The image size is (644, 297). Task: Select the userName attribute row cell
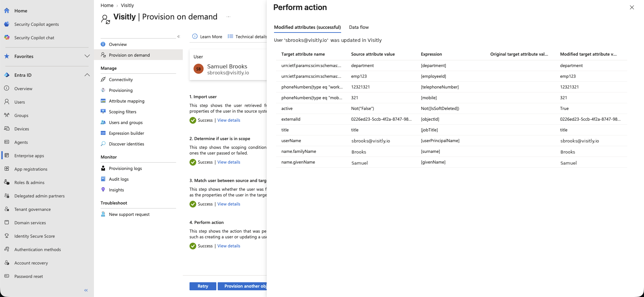291,140
